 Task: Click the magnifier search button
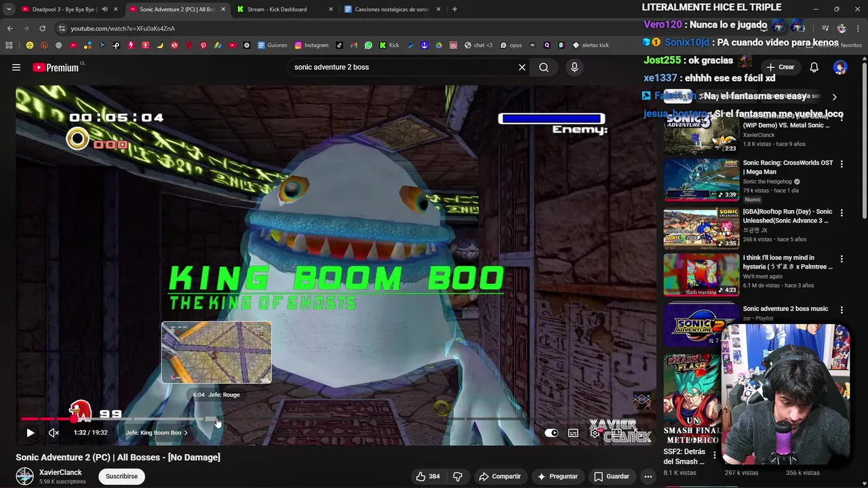pyautogui.click(x=544, y=67)
